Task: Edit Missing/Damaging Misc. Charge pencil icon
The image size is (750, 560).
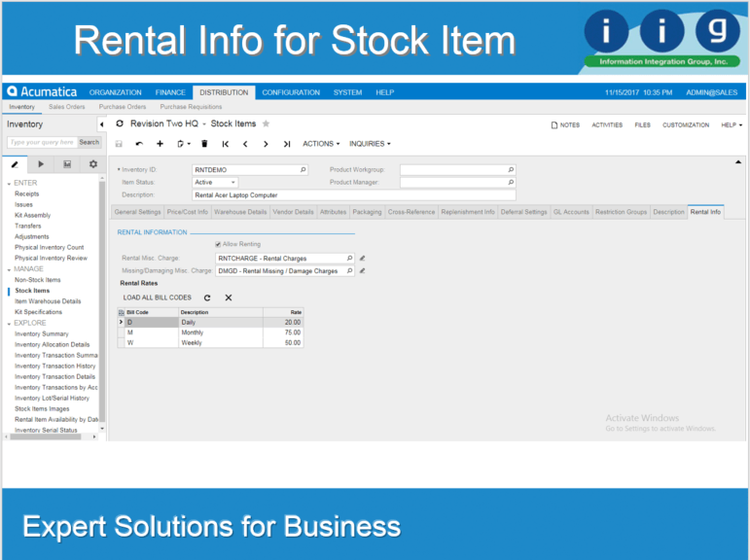Action: click(363, 270)
